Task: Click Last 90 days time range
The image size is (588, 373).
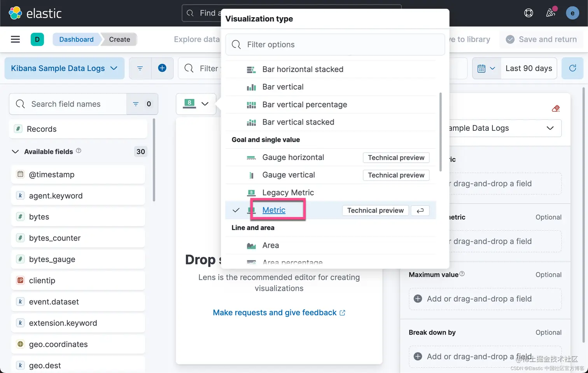Action: coord(529,68)
